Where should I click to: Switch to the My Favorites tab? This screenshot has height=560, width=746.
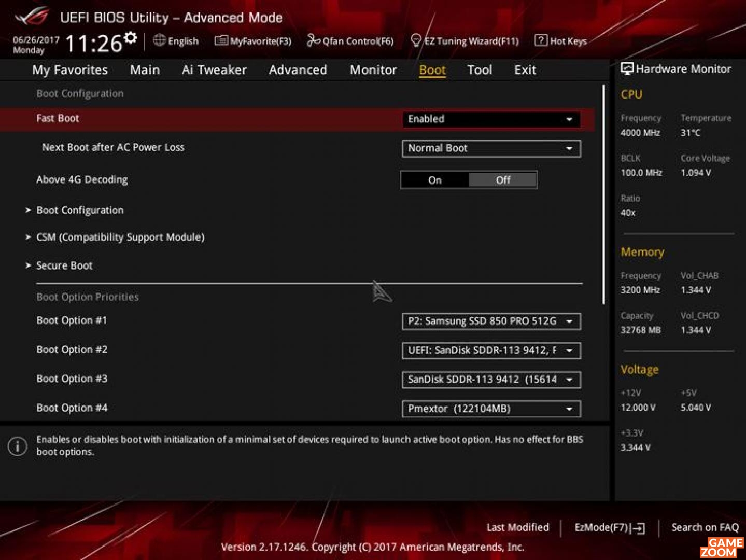(70, 70)
